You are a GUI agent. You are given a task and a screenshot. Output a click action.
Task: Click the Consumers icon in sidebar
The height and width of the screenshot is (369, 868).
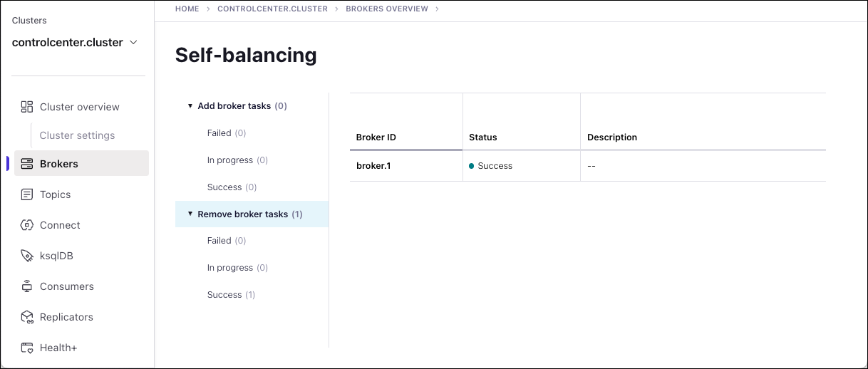(27, 286)
